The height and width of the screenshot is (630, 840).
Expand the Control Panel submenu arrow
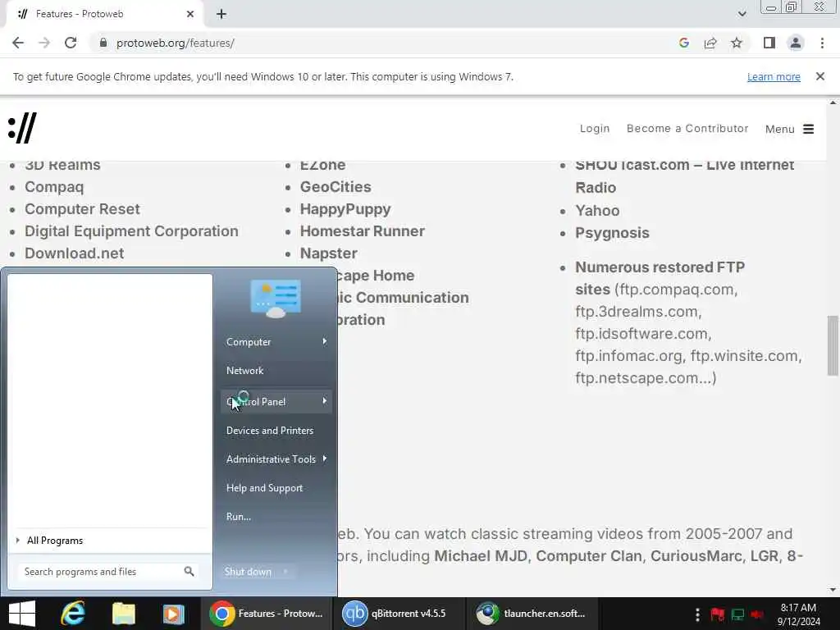[325, 401]
